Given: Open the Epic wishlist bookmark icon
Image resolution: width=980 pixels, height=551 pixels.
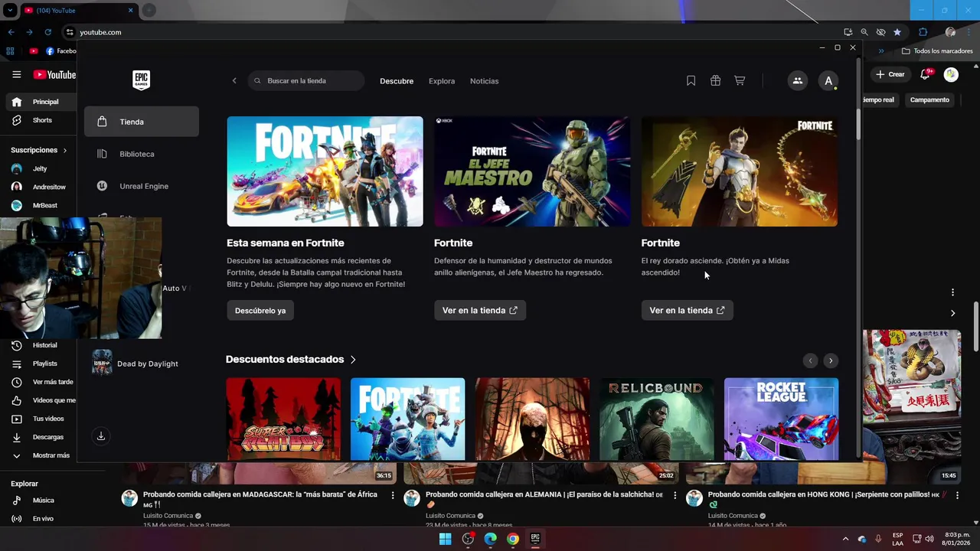Looking at the screenshot, I should [x=691, y=80].
